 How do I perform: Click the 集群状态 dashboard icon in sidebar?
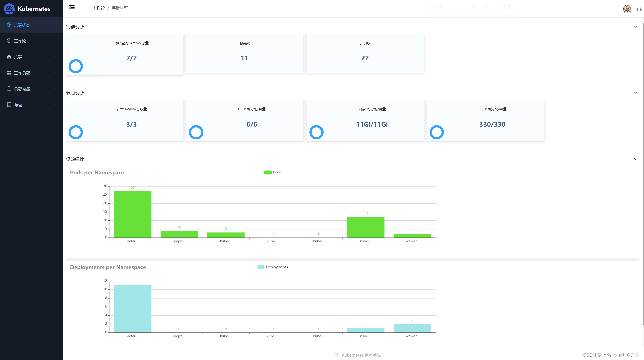tap(9, 25)
